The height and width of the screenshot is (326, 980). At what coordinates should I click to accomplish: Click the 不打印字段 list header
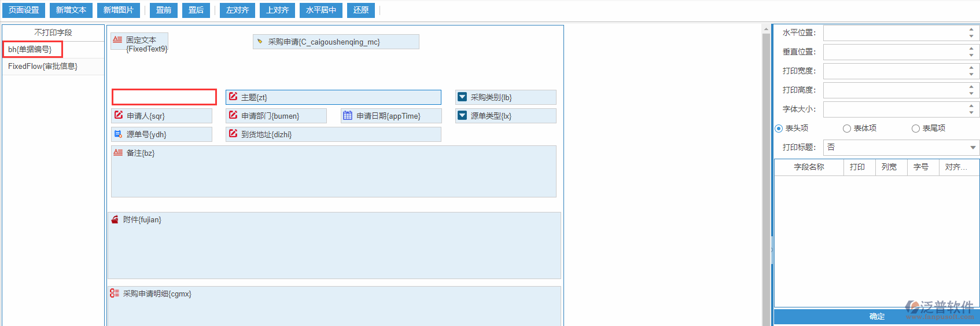(53, 33)
